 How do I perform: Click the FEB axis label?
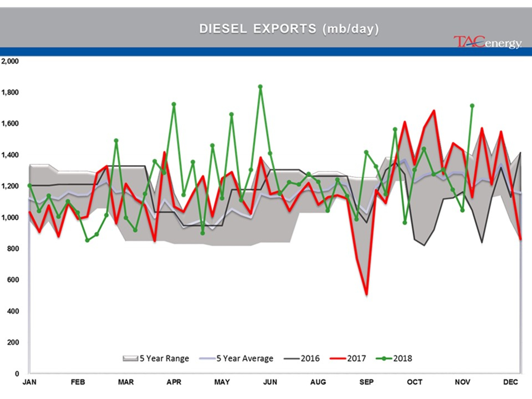(78, 382)
